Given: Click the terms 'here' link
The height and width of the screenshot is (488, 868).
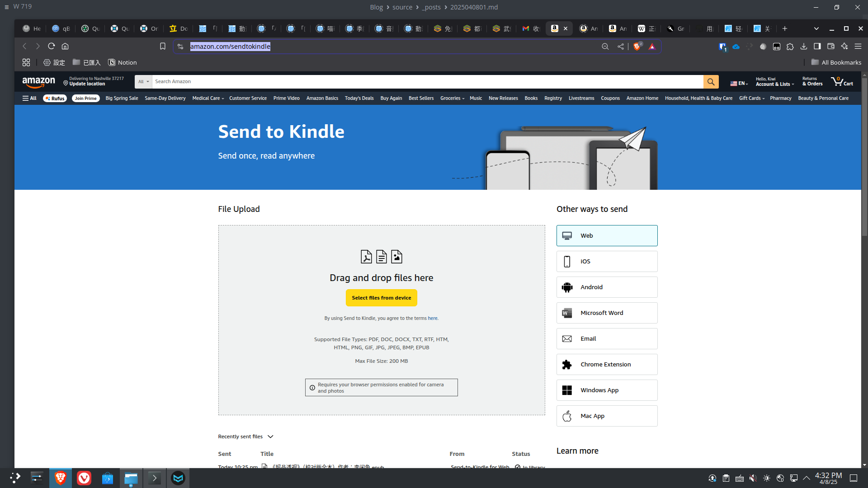Looking at the screenshot, I should (432, 318).
